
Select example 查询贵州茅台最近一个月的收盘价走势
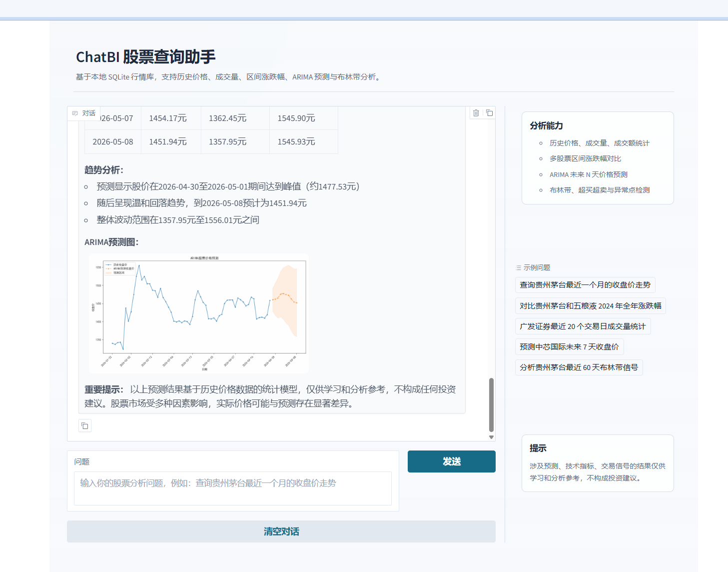coord(585,285)
